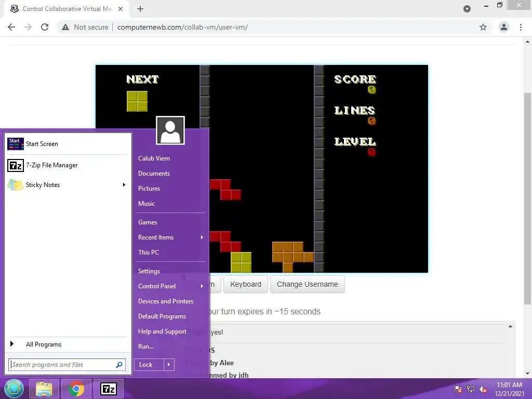Select the Control Collaborative Virtual Machine tab
532x399 pixels.
coord(66,9)
